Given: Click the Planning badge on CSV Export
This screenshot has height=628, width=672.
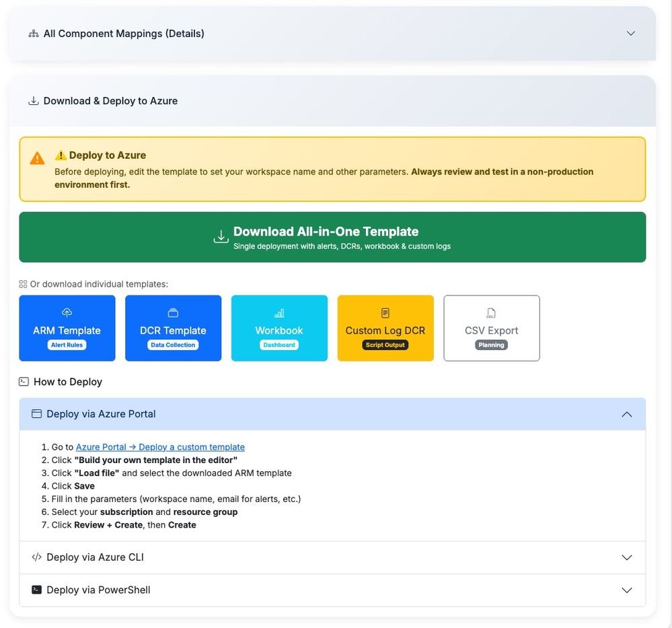Looking at the screenshot, I should click(x=491, y=344).
